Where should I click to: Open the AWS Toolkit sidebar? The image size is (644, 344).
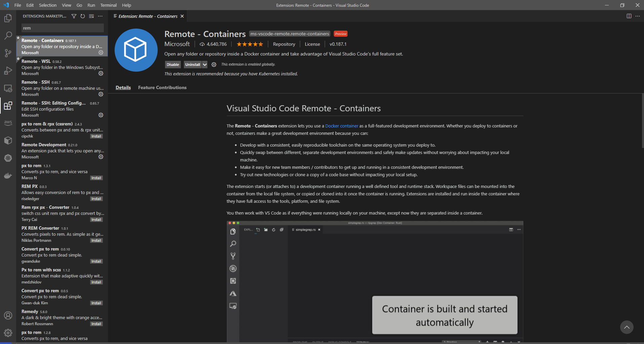coord(8,123)
